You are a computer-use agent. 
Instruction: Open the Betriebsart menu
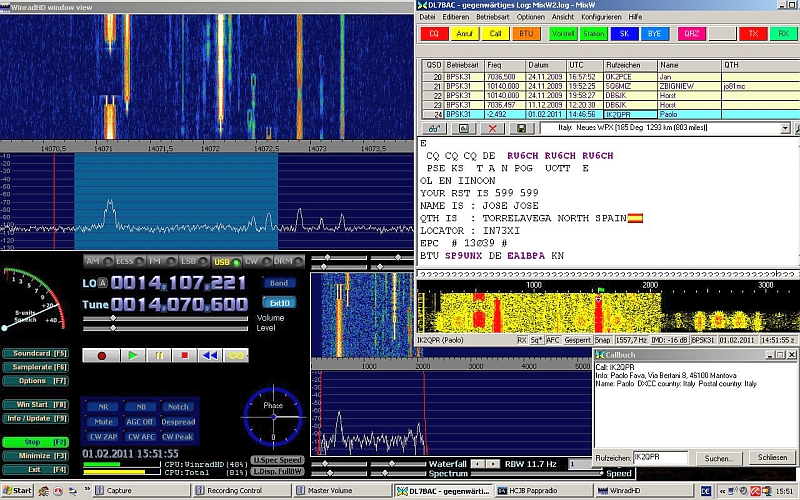pyautogui.click(x=492, y=17)
